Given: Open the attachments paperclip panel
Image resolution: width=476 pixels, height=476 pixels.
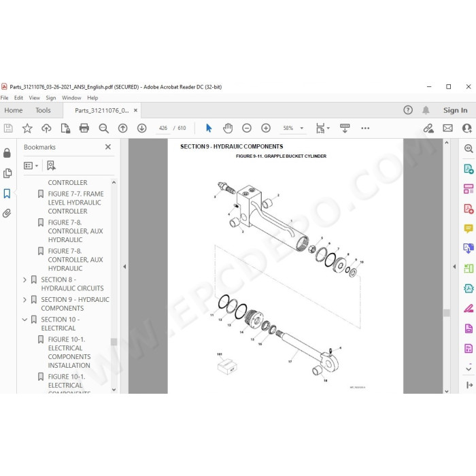Looking at the screenshot, I should click(7, 214).
